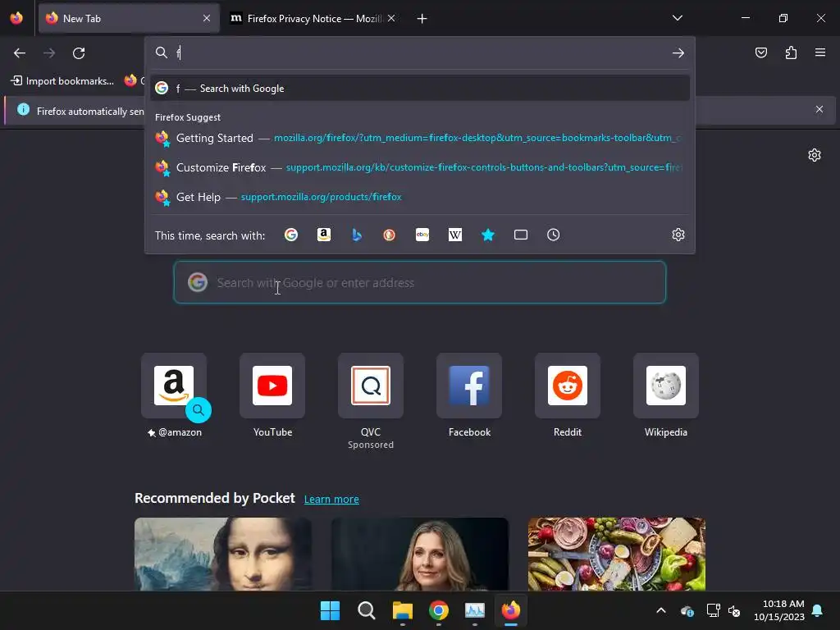Open the Get Help suggestion
Screen dimensions: 840x630
tap(420, 197)
